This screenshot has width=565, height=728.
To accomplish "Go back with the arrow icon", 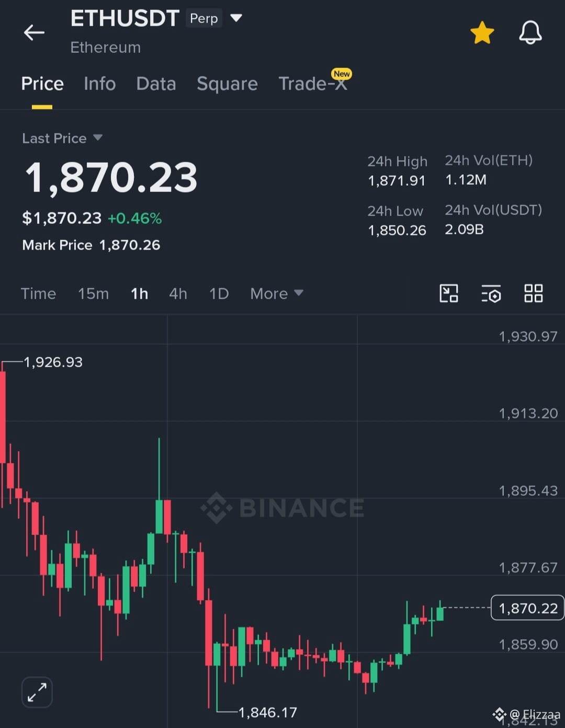I will click(x=34, y=32).
